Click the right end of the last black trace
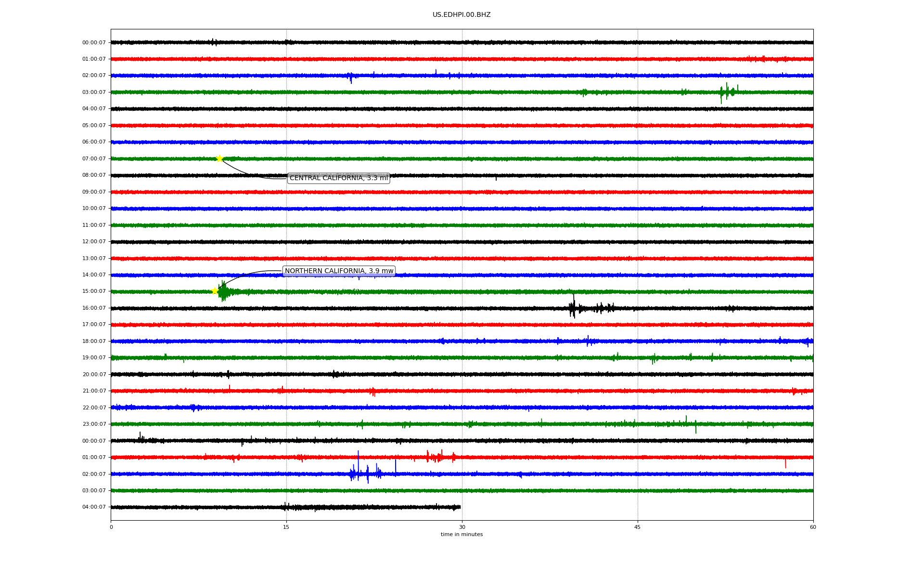Image resolution: width=924 pixels, height=578 pixels. 460,507
